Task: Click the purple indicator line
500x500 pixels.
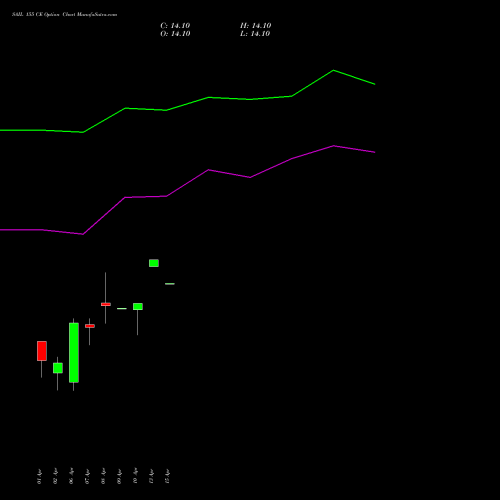Action: (208, 170)
